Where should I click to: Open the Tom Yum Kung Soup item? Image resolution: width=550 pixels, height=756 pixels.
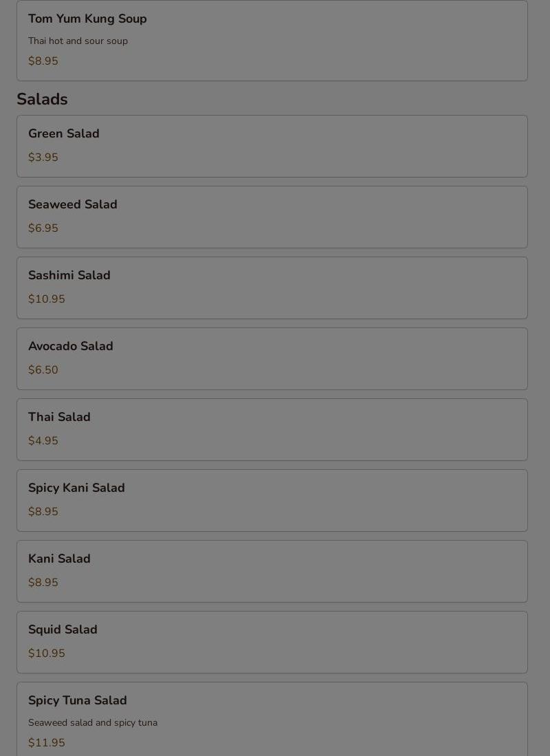tap(272, 41)
